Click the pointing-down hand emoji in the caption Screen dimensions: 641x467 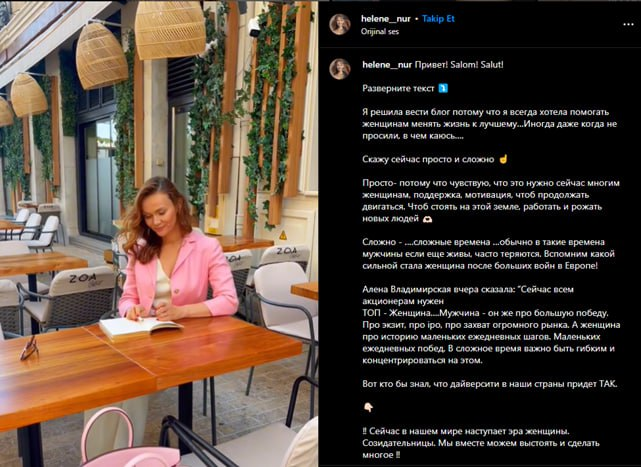tap(368, 407)
